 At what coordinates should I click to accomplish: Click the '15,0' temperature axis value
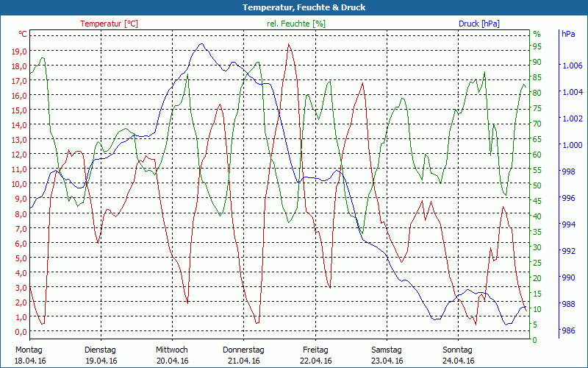(19, 110)
